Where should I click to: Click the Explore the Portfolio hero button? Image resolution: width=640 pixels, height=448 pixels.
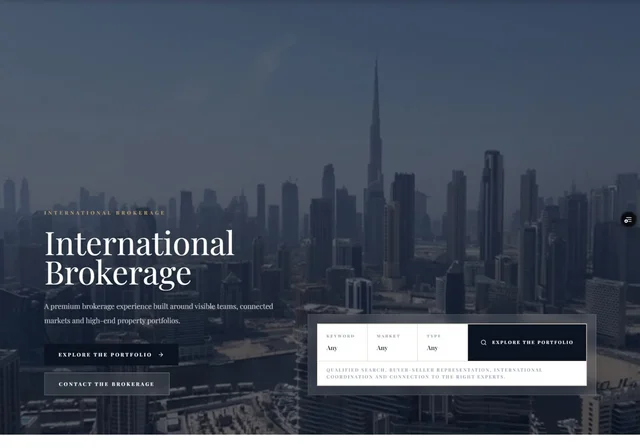[111, 355]
